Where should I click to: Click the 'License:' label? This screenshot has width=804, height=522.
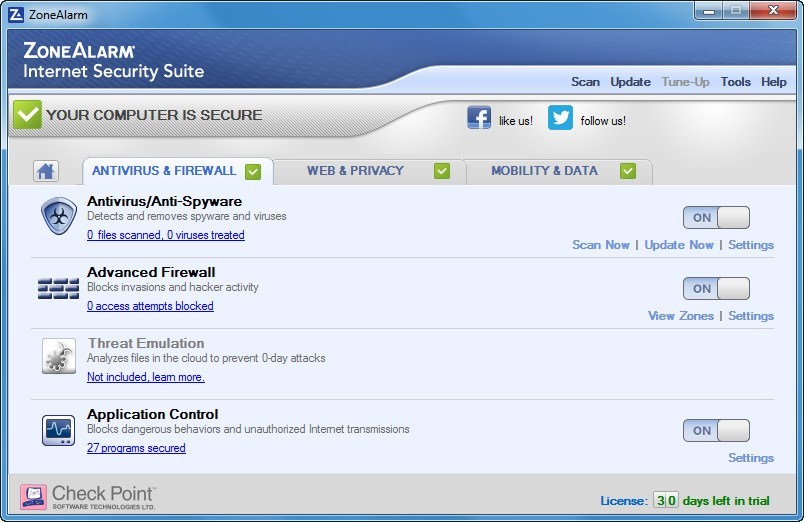tap(624, 501)
